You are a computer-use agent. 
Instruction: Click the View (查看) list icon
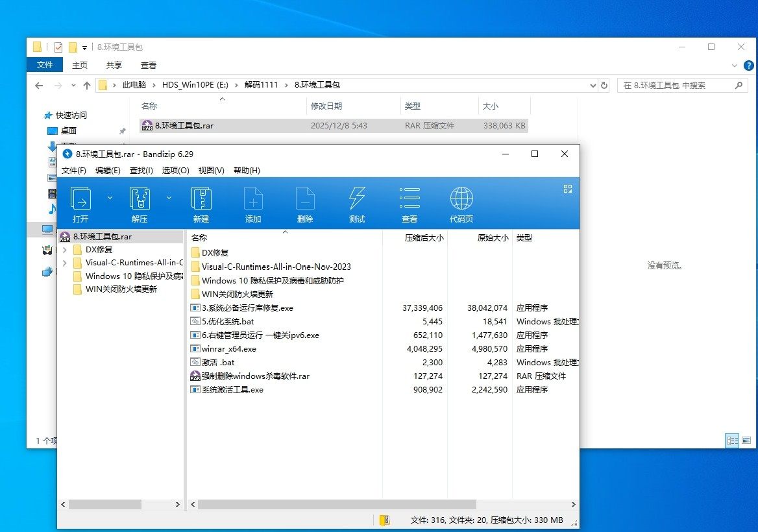coord(410,199)
